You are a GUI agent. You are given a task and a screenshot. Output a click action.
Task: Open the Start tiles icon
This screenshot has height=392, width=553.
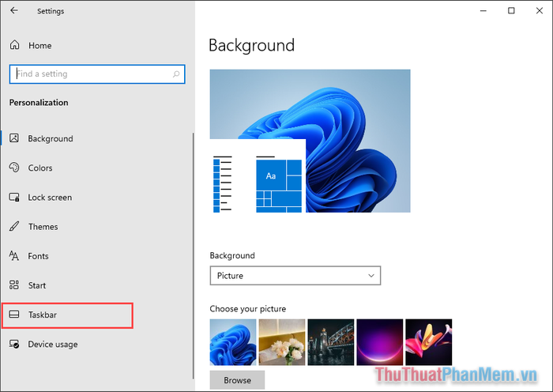14,285
